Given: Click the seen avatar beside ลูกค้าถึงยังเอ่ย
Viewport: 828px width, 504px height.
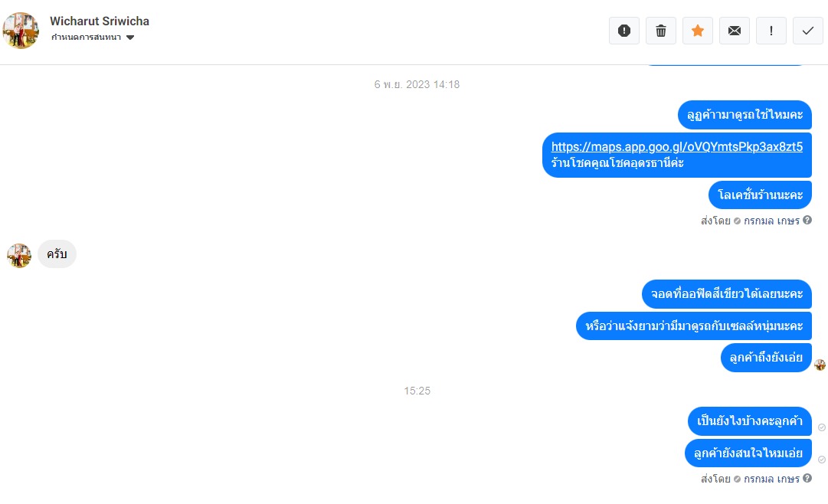Looking at the screenshot, I should [820, 365].
